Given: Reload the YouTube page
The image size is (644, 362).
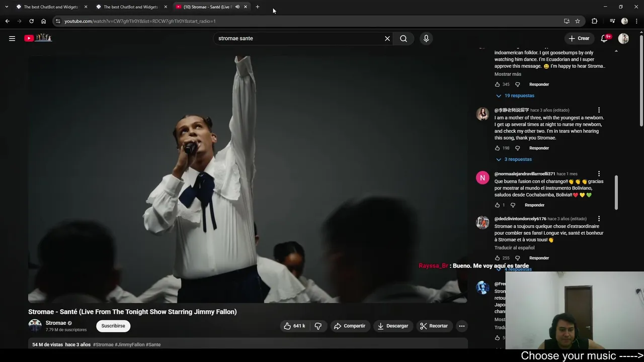Looking at the screenshot, I should click(31, 21).
